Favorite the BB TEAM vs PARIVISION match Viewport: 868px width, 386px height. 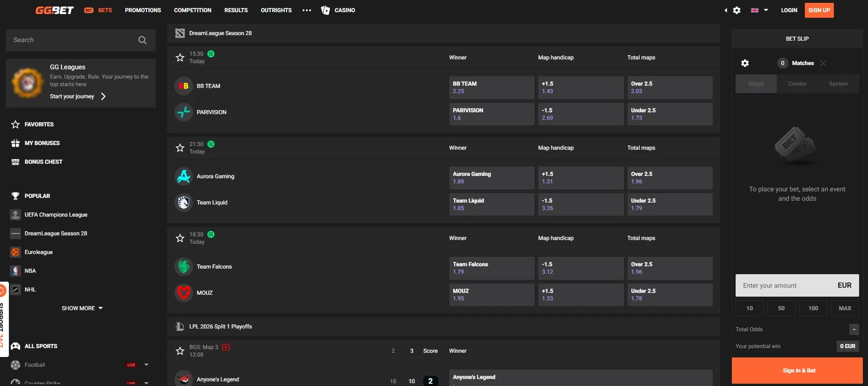(180, 58)
